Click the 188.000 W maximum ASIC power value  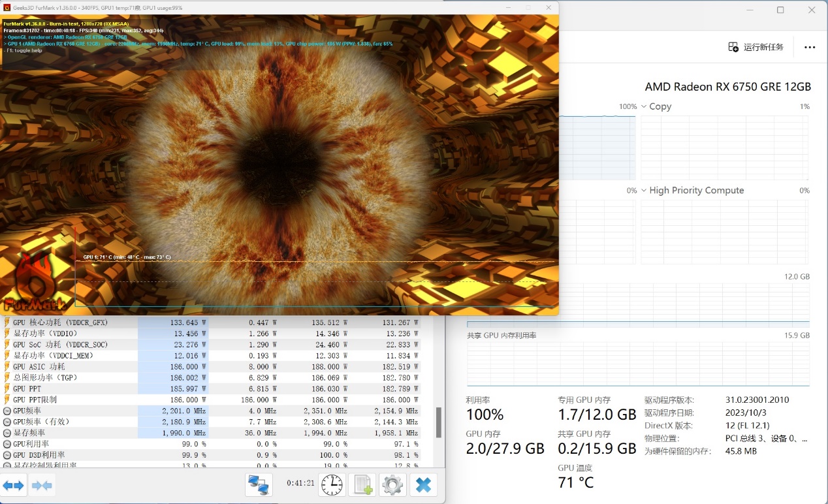point(329,367)
